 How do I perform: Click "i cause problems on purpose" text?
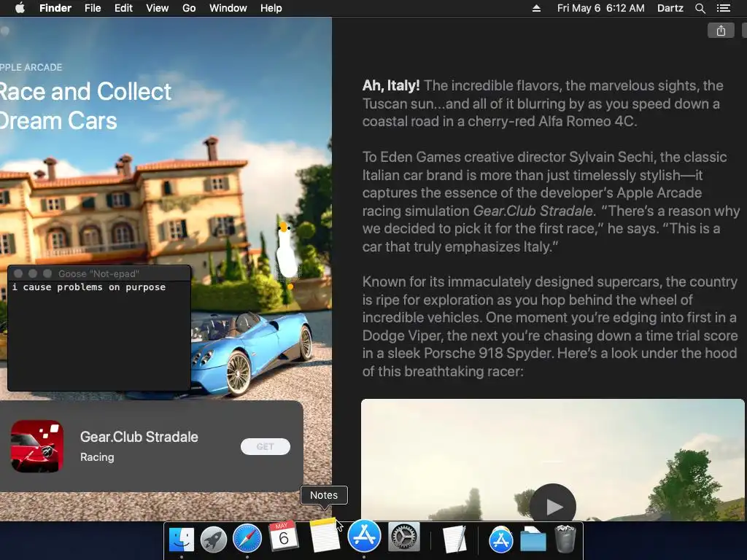(x=89, y=287)
